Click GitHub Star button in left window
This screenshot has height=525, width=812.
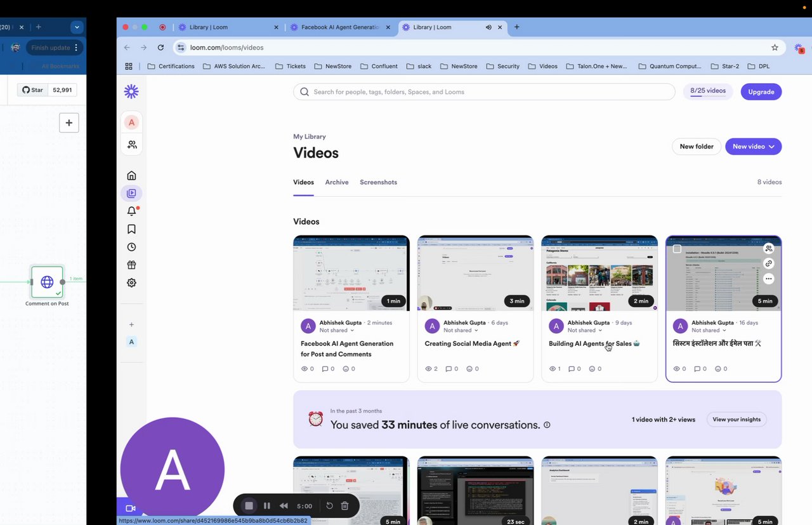pyautogui.click(x=32, y=90)
